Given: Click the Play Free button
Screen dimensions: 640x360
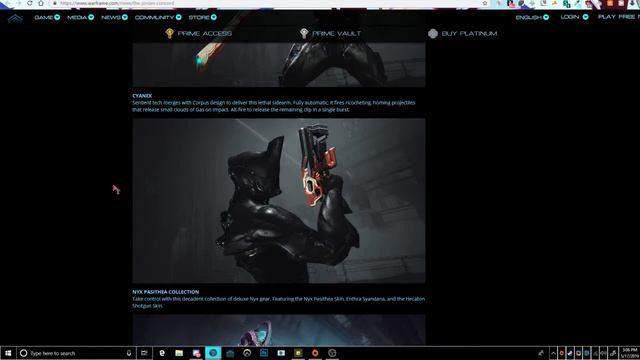Looking at the screenshot, I should tap(619, 17).
